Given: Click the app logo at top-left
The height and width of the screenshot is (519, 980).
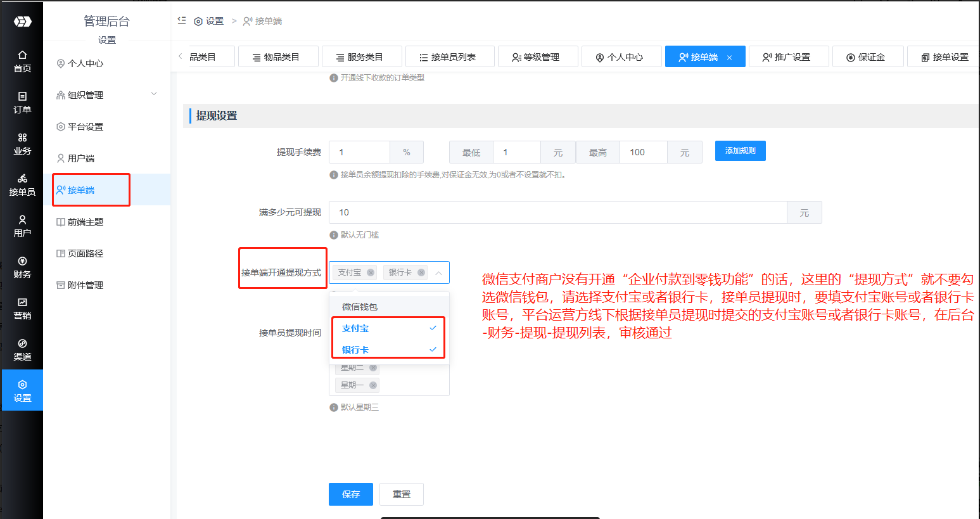Looking at the screenshot, I should (23, 22).
